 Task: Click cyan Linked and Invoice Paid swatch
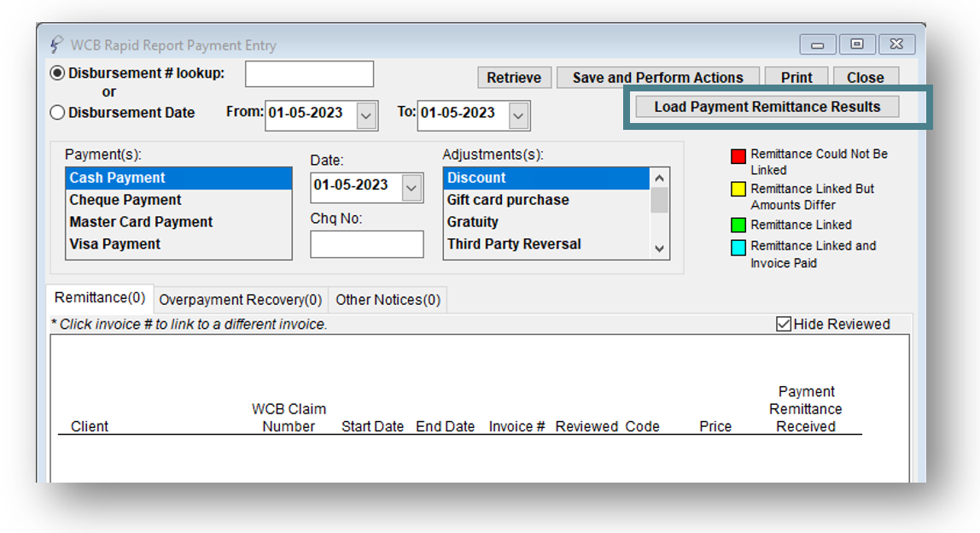click(x=738, y=247)
